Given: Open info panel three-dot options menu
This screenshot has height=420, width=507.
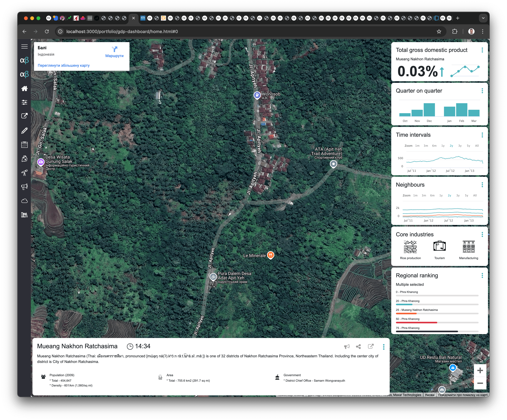Looking at the screenshot, I should click(384, 347).
